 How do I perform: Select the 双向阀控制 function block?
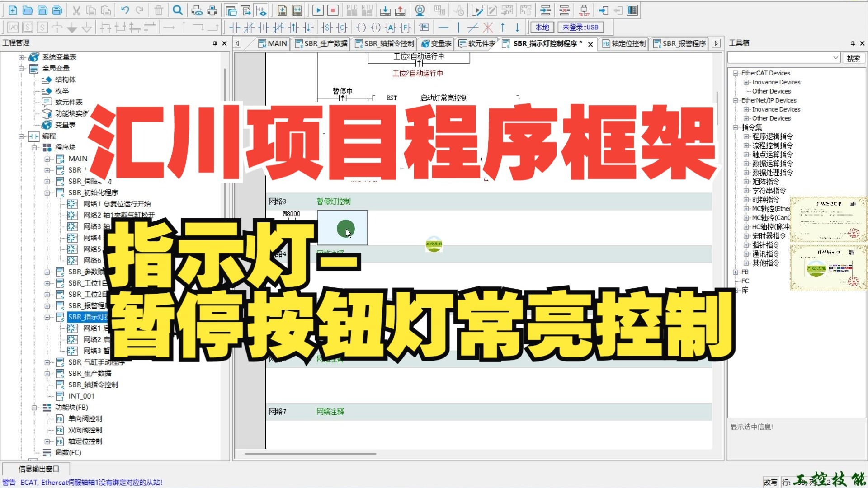(85, 430)
